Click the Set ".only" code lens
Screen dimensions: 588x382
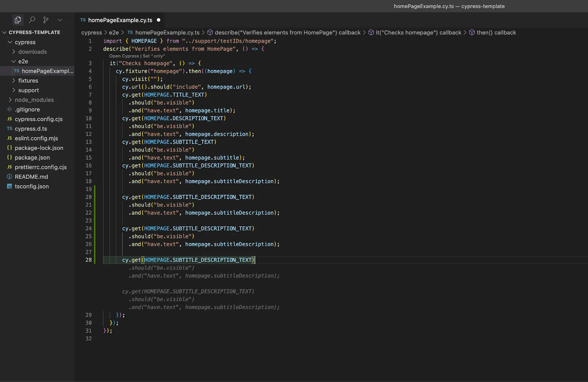pos(154,56)
